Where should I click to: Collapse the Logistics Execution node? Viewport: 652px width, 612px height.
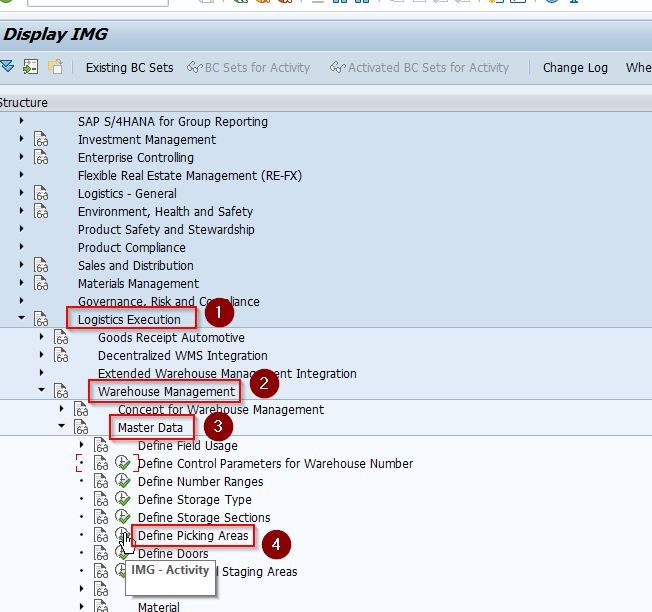(22, 318)
